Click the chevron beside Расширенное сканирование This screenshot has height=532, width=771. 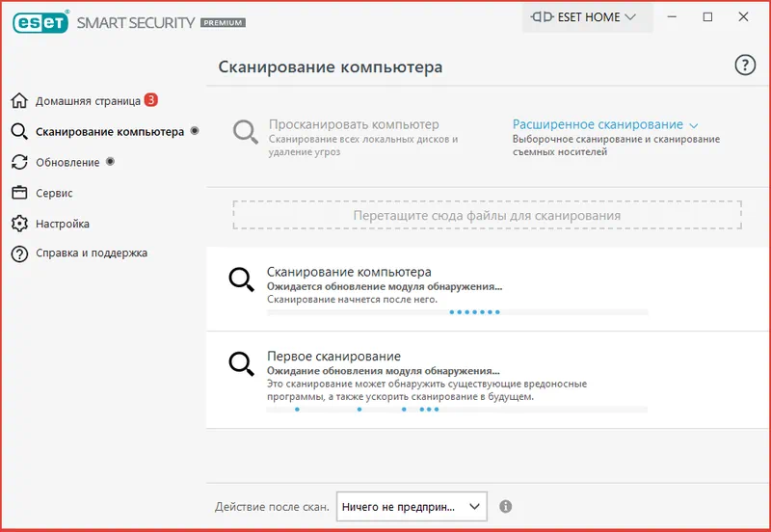(693, 126)
